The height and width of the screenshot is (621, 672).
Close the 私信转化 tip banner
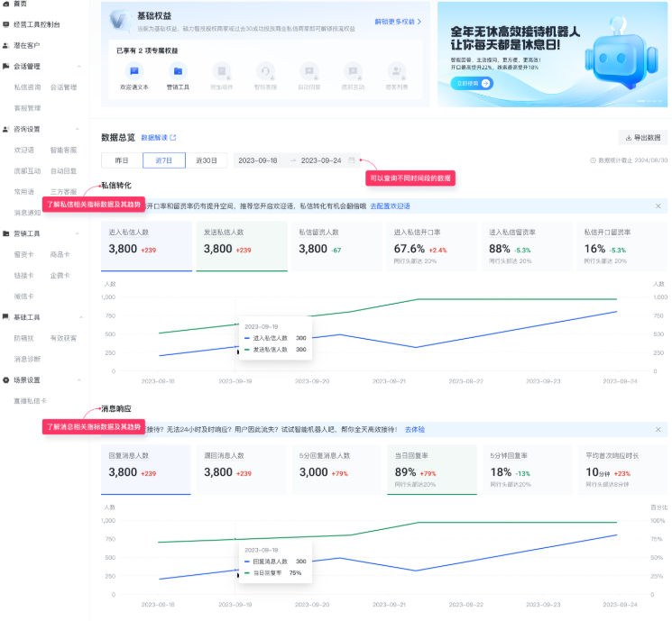coord(658,206)
